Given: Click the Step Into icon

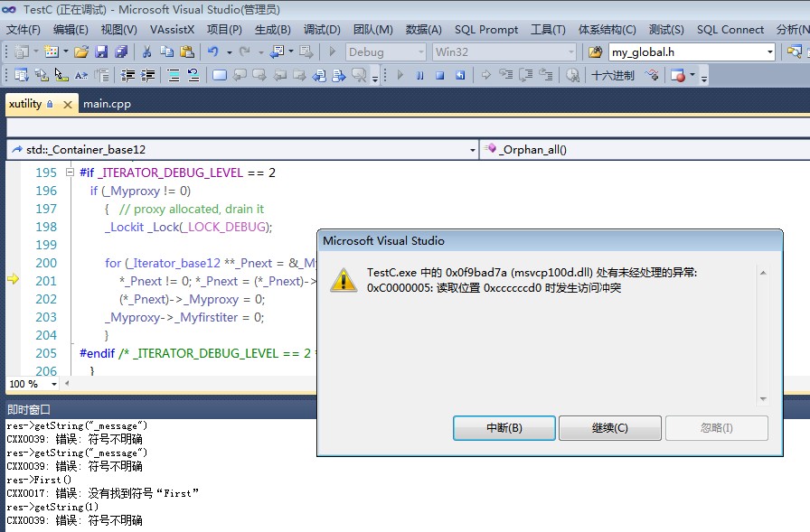Looking at the screenshot, I should coord(505,75).
